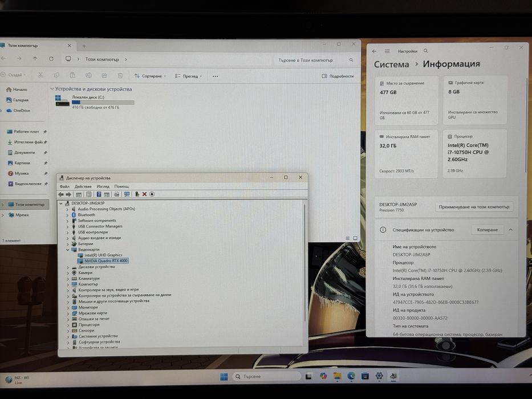532x399 pixels.
Task: Open Начало in File Explorer sidebar
Action: click(17, 89)
